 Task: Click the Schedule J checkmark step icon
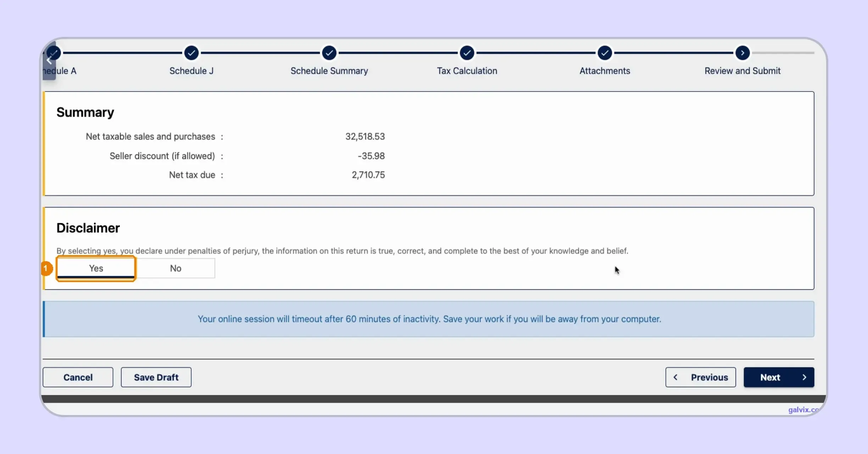(191, 53)
